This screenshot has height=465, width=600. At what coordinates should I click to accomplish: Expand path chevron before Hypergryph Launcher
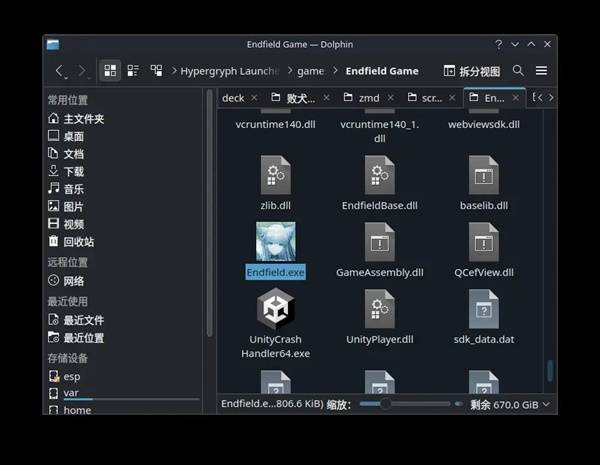[173, 72]
